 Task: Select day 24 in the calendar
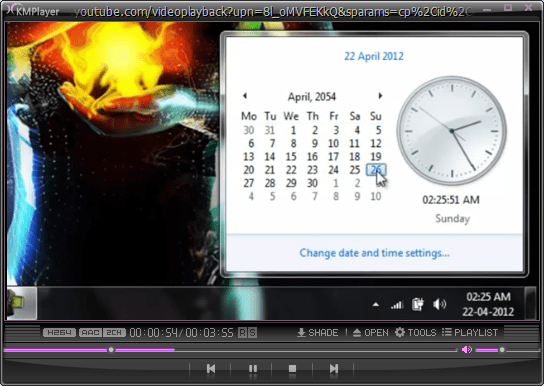(x=333, y=170)
